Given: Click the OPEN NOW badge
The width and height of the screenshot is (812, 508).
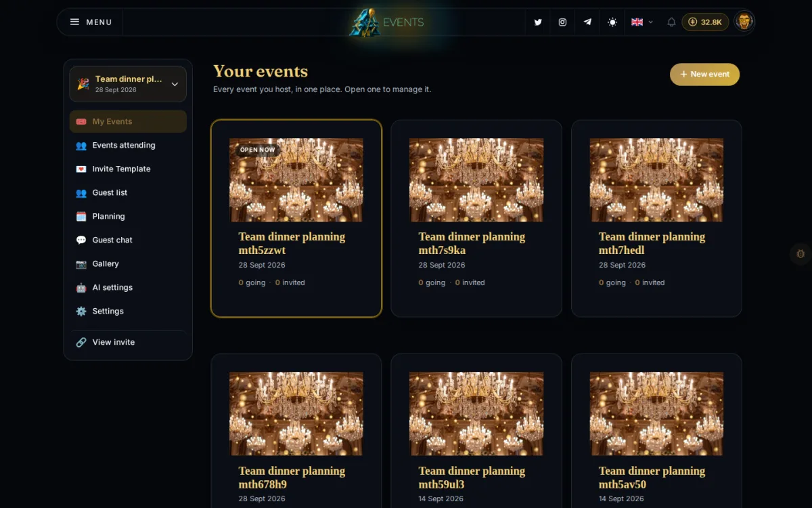Looking at the screenshot, I should 258,150.
